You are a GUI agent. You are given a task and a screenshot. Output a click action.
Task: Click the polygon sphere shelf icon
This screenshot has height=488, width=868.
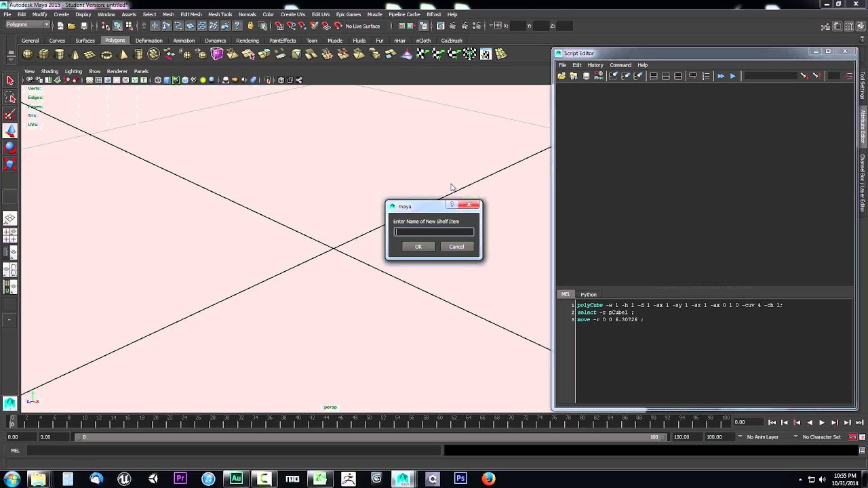28,54
